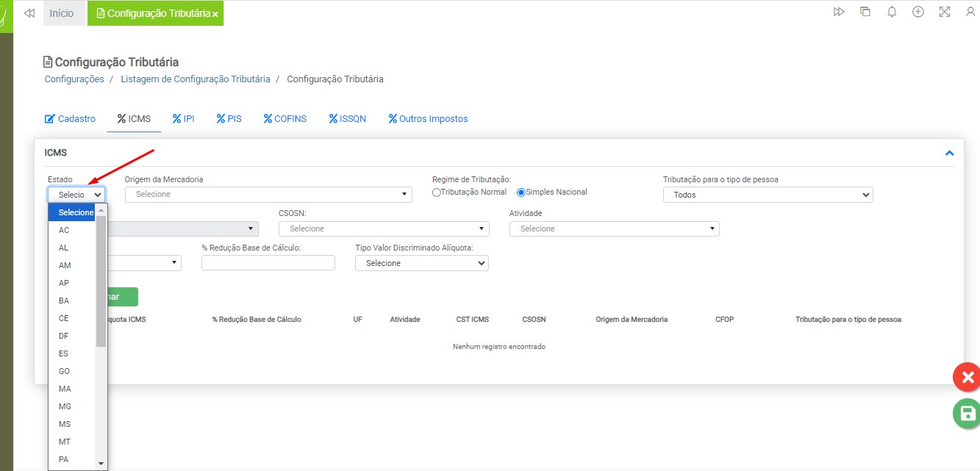The width and height of the screenshot is (980, 471).
Task: Open the stacked windows icon
Action: click(x=865, y=12)
